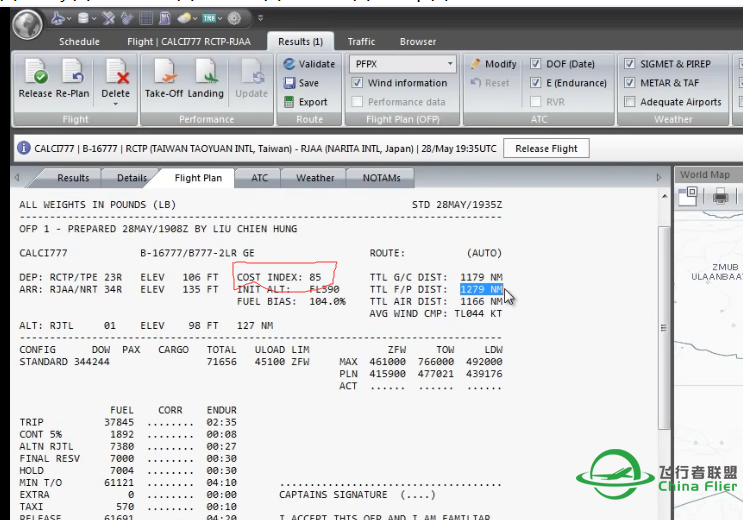Click Save route
Image resolution: width=743 pixels, height=520 pixels.
[301, 83]
